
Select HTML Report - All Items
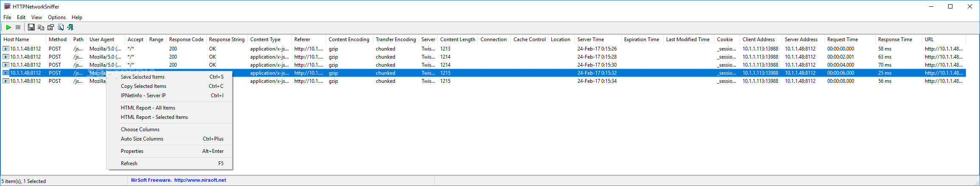(x=148, y=108)
